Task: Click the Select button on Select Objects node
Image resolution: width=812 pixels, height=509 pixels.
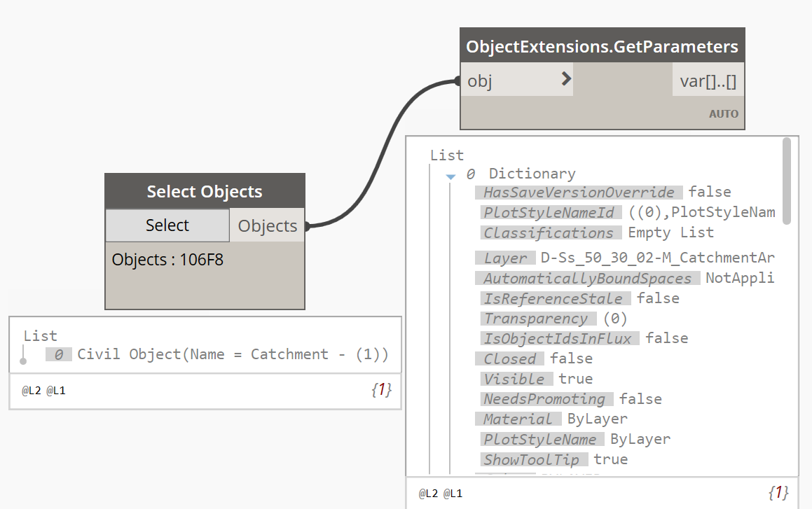Action: click(x=167, y=225)
